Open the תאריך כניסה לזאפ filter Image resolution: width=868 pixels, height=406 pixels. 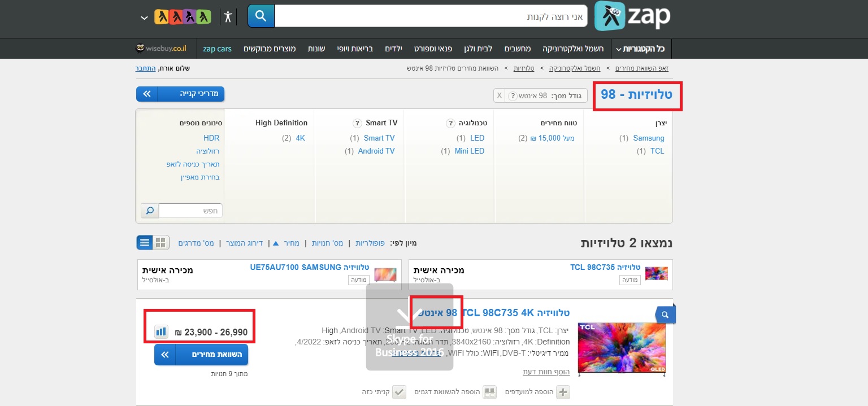193,164
